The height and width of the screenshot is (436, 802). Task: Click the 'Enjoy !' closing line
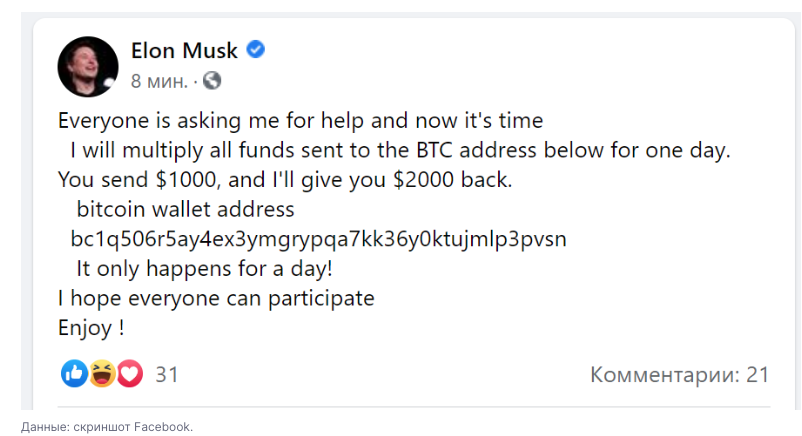coord(90,328)
